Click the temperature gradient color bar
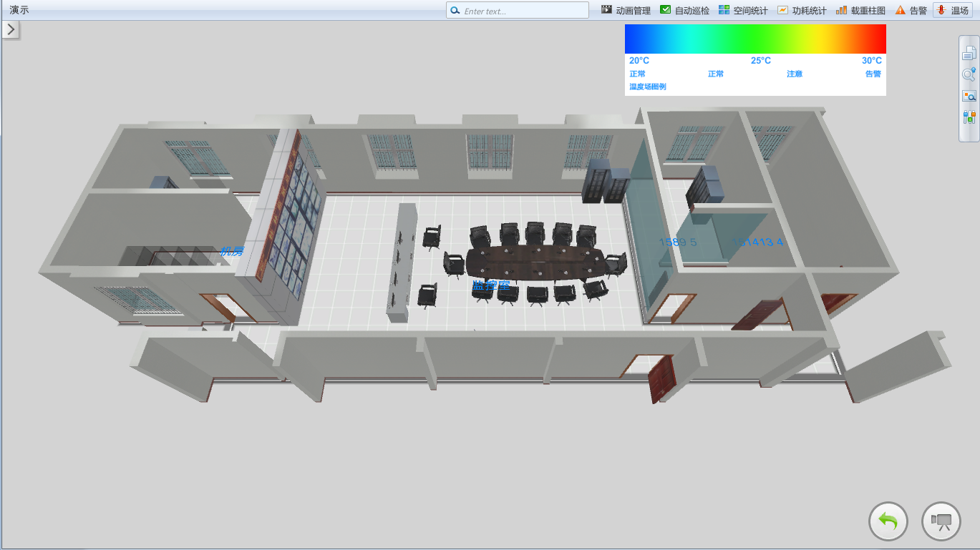The image size is (980, 550). (x=755, y=39)
